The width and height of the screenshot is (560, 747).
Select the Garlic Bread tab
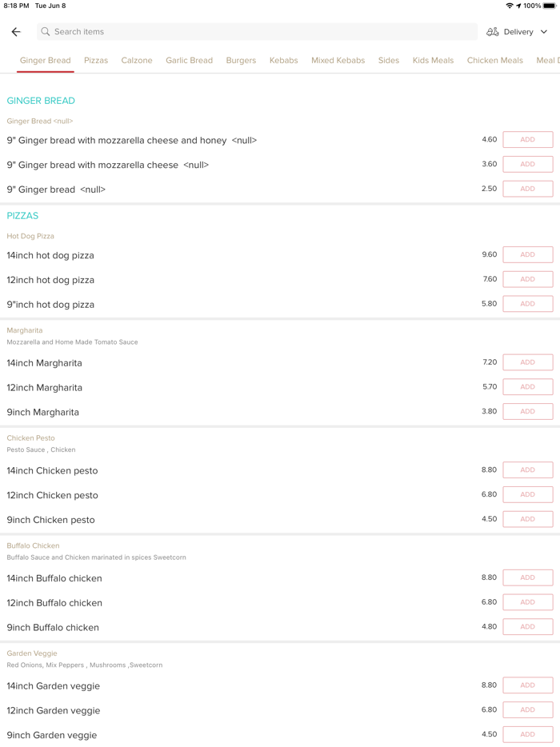189,61
